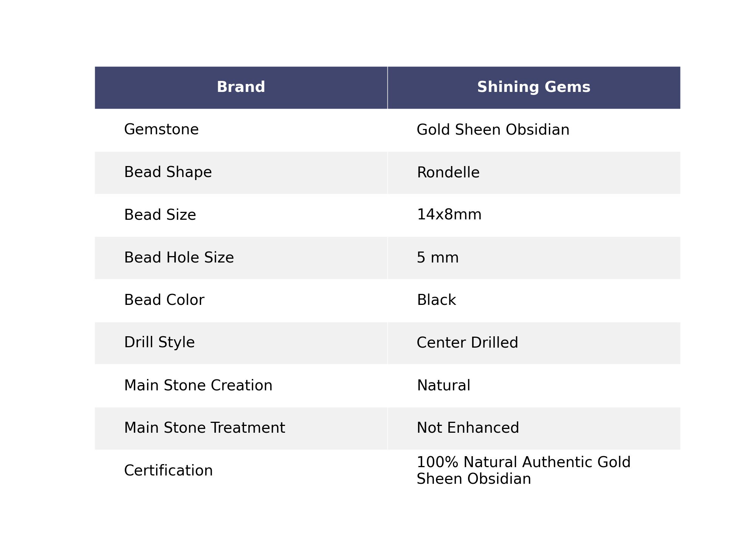
Task: Select the Gold Sheen Obsidian value
Action: pos(493,130)
